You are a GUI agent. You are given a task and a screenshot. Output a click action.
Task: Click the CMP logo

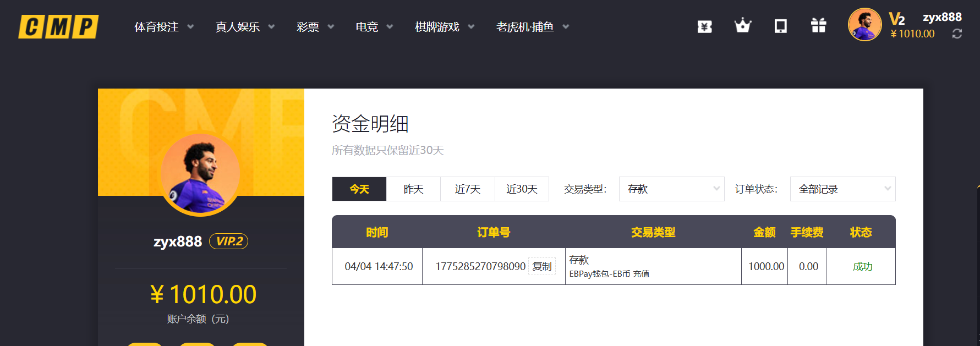[58, 26]
